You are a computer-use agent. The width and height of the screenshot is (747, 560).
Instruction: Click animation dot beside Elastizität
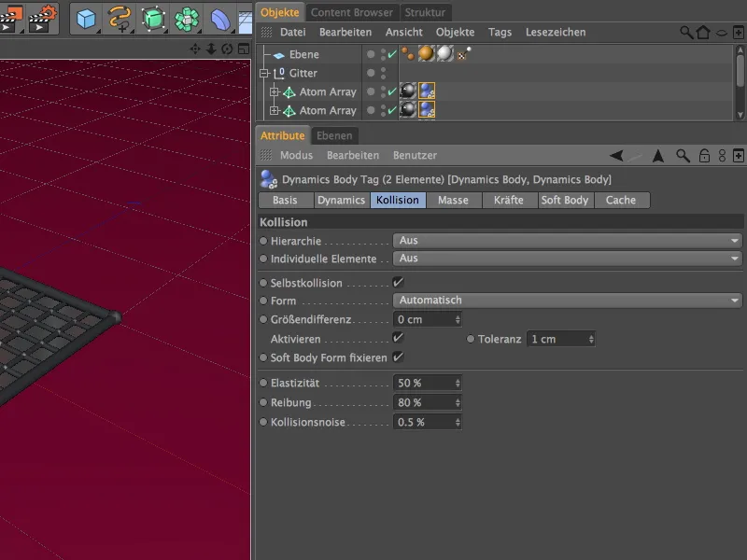(x=263, y=383)
